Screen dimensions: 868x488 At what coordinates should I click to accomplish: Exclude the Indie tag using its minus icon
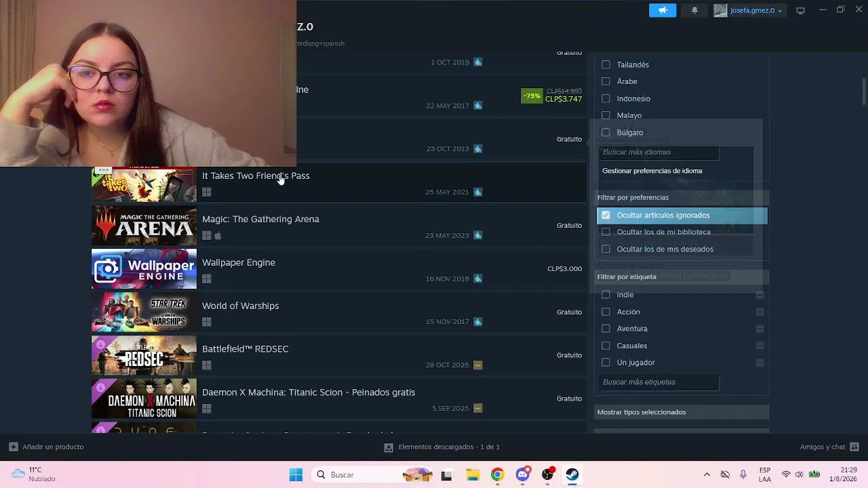pyautogui.click(x=759, y=295)
